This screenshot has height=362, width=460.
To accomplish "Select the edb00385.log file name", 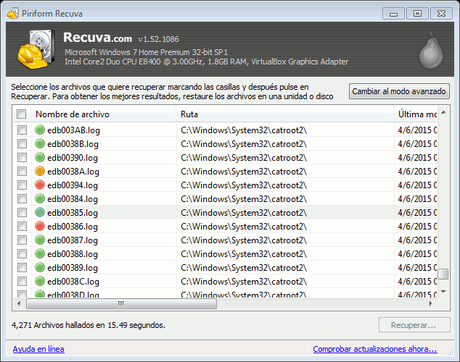I will [x=72, y=213].
